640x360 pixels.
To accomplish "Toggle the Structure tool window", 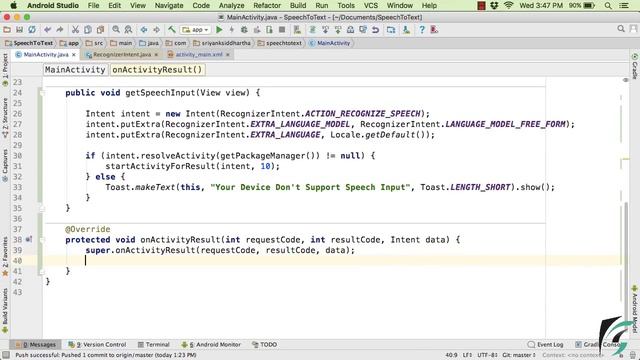I will click(x=5, y=118).
